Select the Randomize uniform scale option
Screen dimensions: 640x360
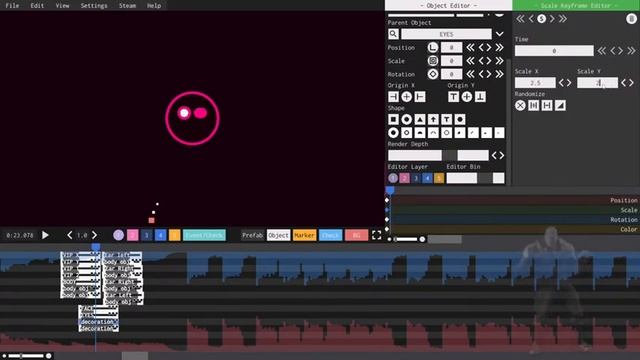click(x=560, y=105)
